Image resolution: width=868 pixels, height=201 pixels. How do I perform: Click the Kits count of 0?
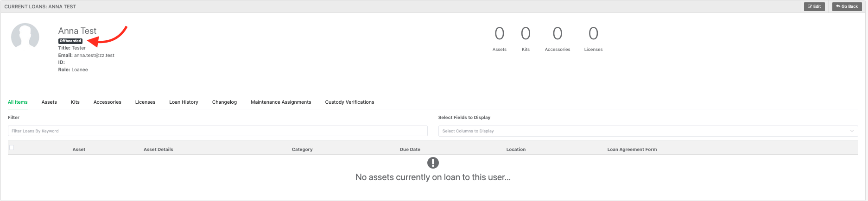click(x=526, y=33)
